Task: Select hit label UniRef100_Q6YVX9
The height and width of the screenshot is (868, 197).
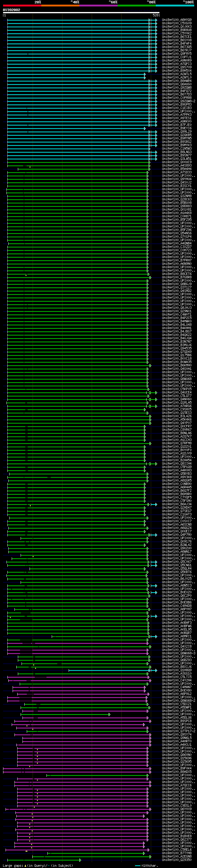Action: pos(177,809)
